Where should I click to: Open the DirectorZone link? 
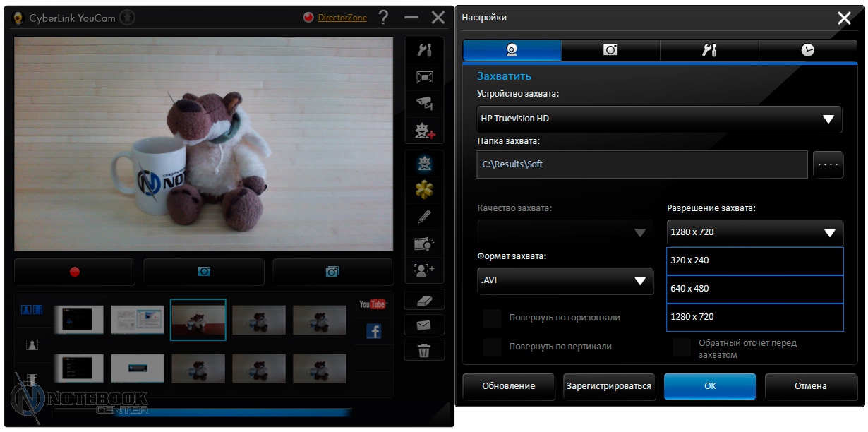(x=342, y=18)
